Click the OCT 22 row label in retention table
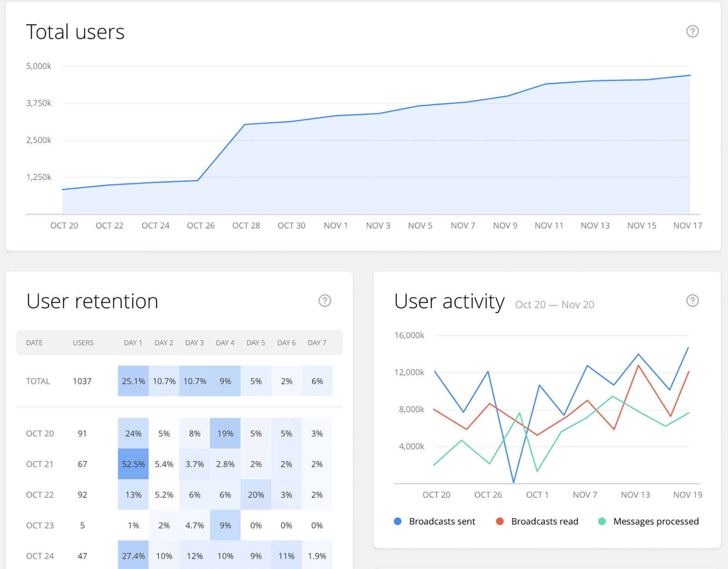This screenshot has height=569, width=728. [40, 495]
